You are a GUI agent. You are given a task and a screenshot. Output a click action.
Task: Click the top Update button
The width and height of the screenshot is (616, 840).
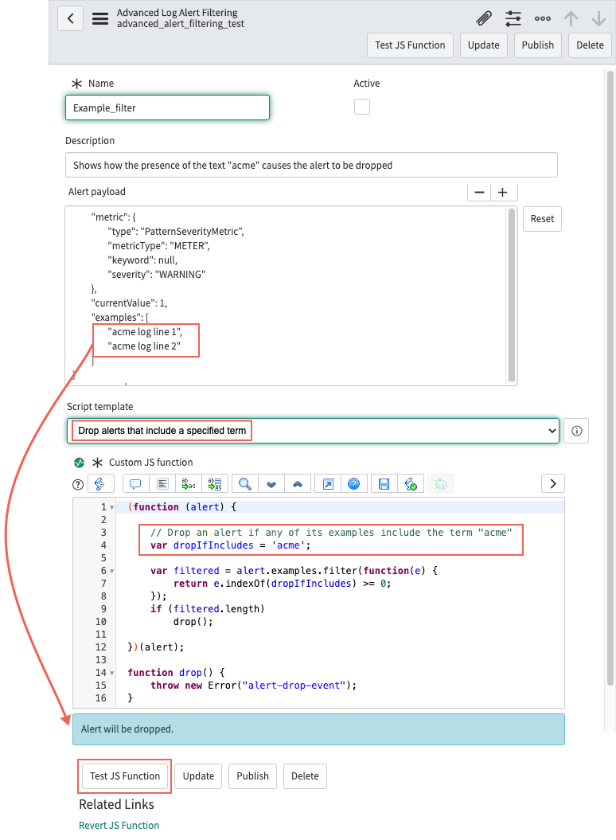pyautogui.click(x=484, y=45)
